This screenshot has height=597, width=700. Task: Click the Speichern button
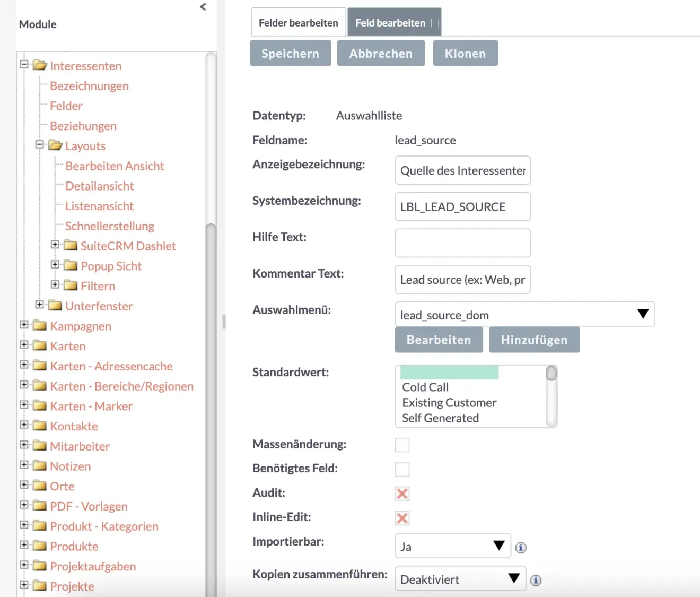pos(290,53)
